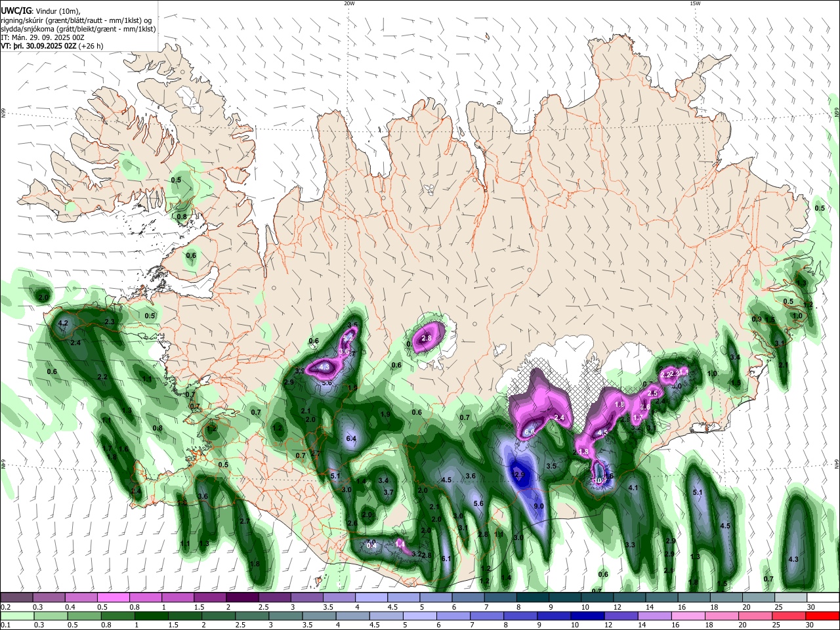Click the 6.4 precipitation value

point(350,438)
